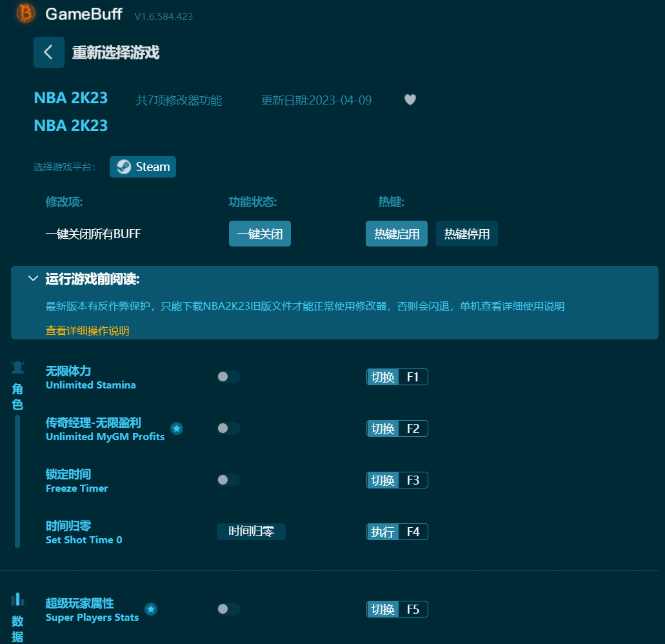Click the 无限体力 Unlimited Stamina label
The height and width of the screenshot is (644, 665).
click(91, 377)
